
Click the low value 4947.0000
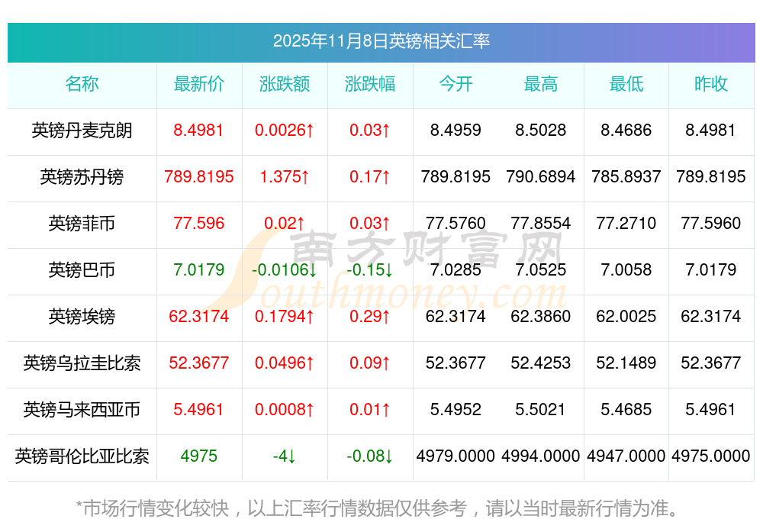626,456
